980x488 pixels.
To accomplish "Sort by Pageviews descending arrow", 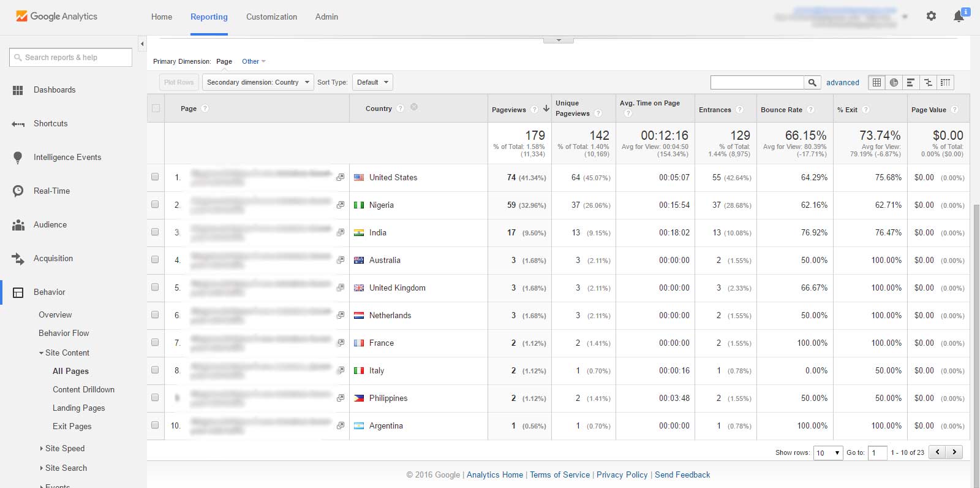I will 546,109.
